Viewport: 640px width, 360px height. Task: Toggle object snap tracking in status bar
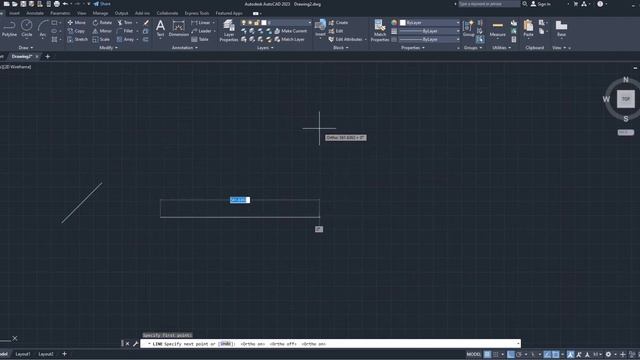point(547,354)
